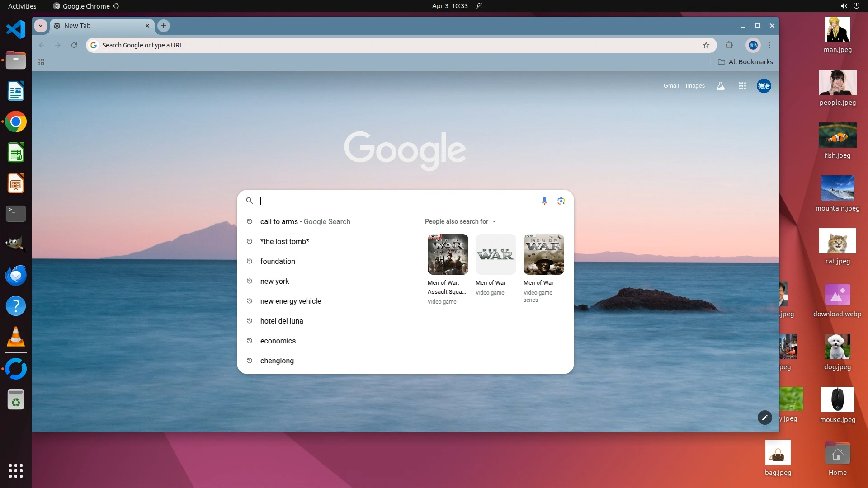Open Search Labs flask icon
The height and width of the screenshot is (488, 868).
click(721, 86)
